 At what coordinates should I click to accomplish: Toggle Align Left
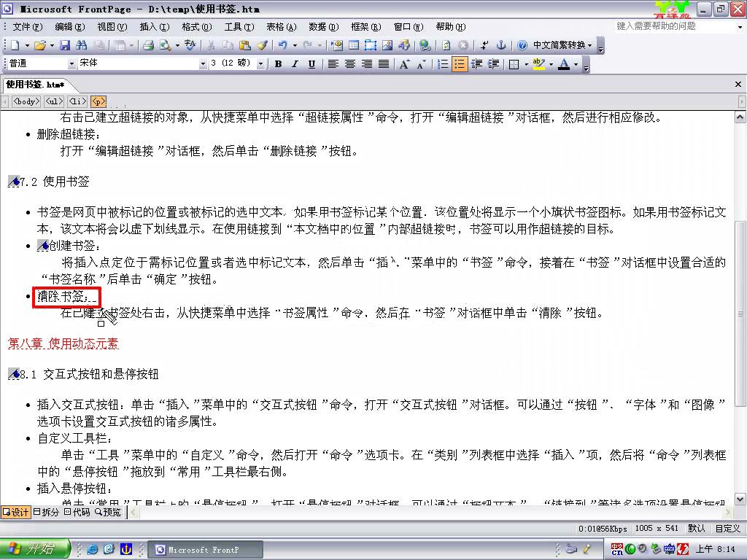click(x=333, y=64)
